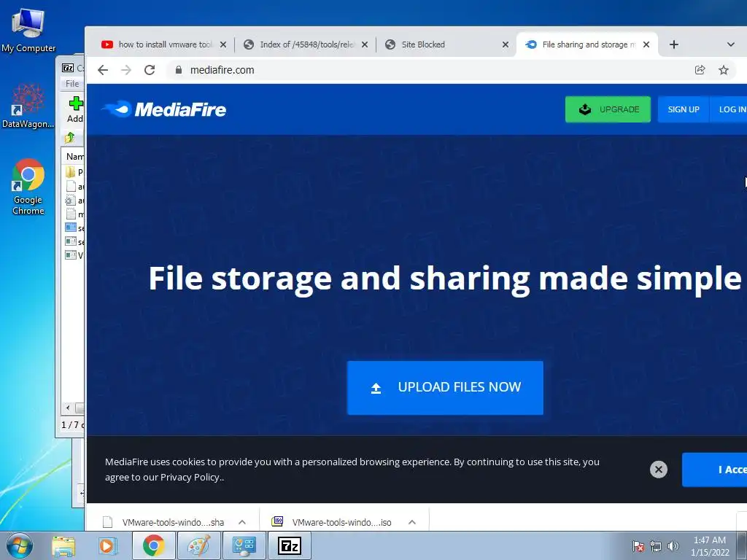Click the SIGN UP button
The width and height of the screenshot is (747, 560).
coord(683,109)
